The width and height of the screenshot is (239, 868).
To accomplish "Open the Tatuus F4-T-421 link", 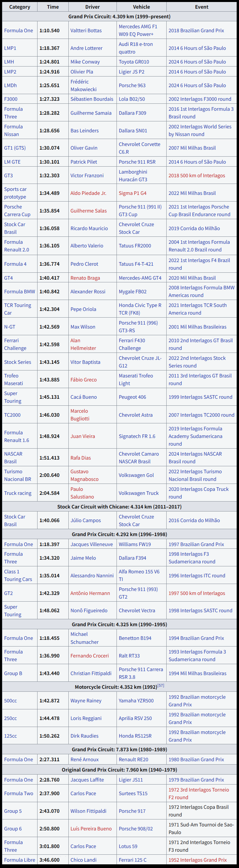I will pos(136,264).
